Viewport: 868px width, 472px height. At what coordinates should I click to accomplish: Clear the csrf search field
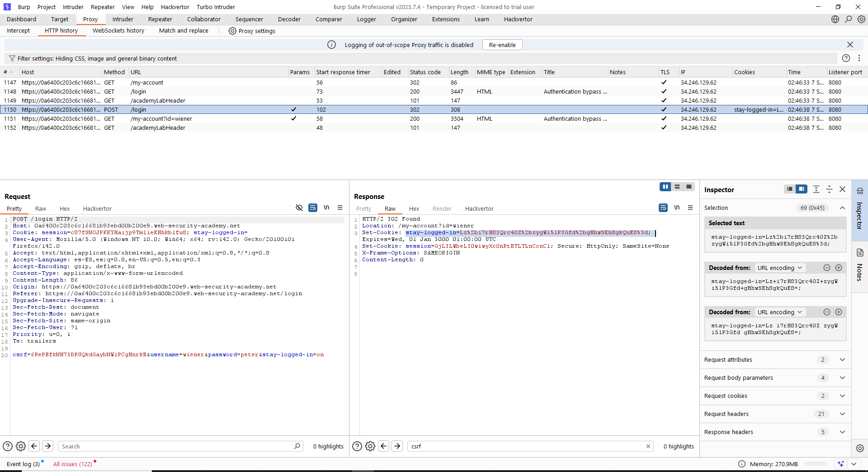click(x=648, y=446)
